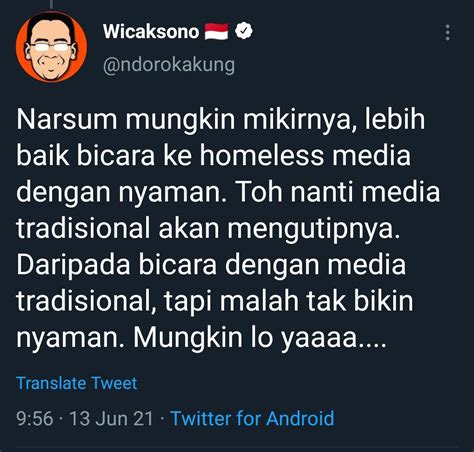Click Translate Tweet
Image resolution: width=474 pixels, height=452 pixels.
(77, 383)
